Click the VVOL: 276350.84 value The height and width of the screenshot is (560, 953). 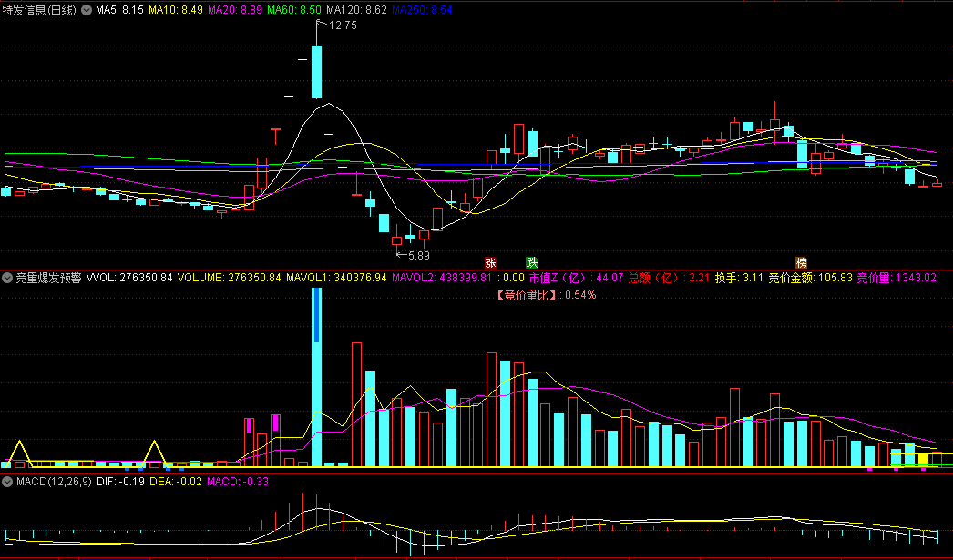point(129,278)
